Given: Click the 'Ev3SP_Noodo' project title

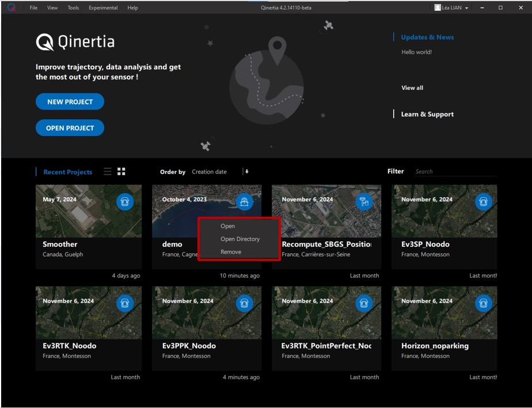Looking at the screenshot, I should point(425,244).
